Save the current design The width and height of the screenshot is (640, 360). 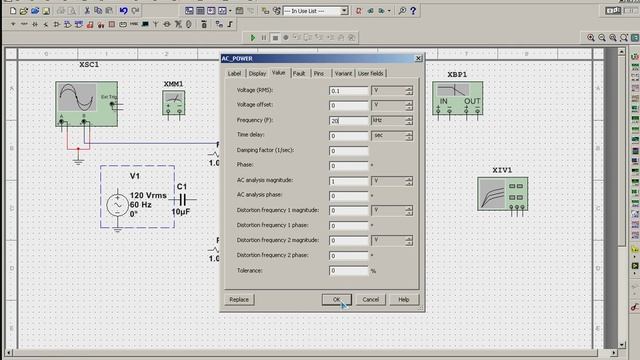(46, 11)
